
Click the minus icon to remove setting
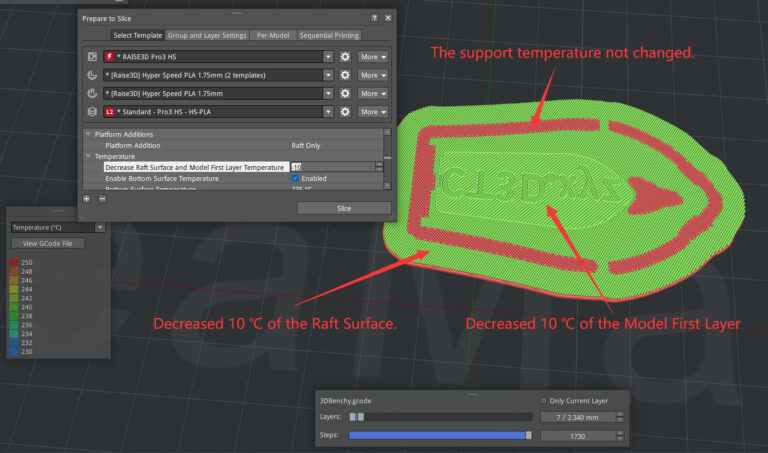pyautogui.click(x=102, y=199)
